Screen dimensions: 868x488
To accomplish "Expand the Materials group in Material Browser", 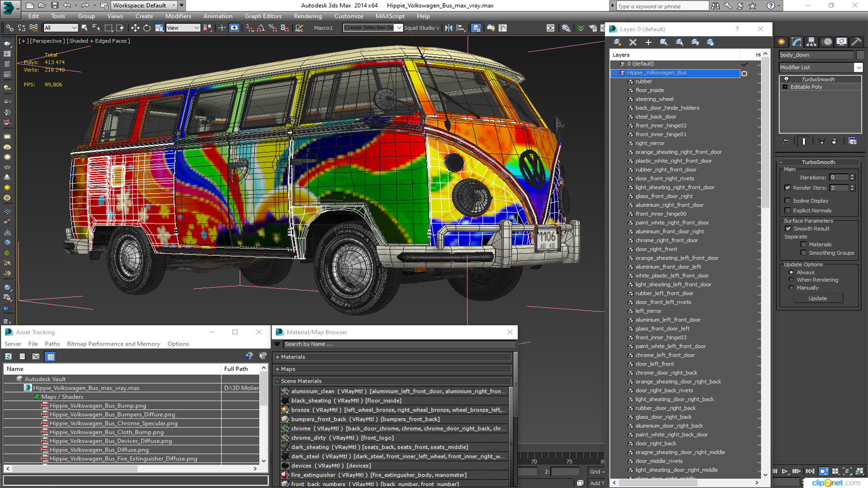I will pos(277,357).
